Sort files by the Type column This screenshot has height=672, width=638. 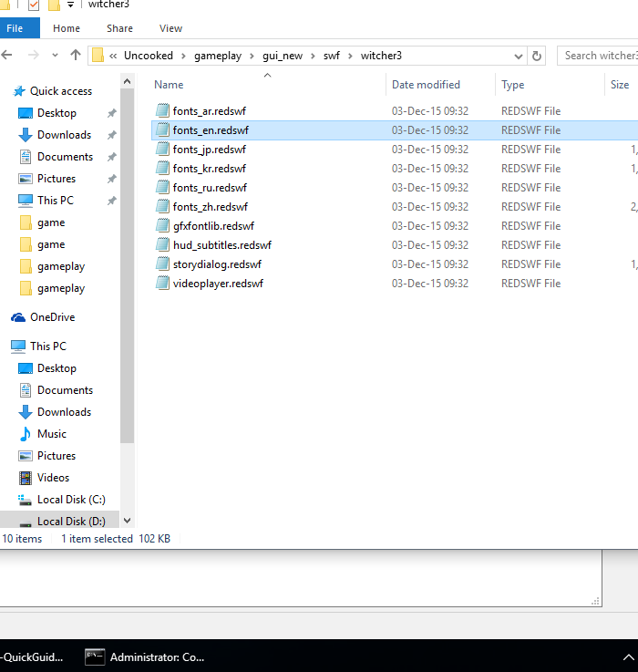point(512,85)
